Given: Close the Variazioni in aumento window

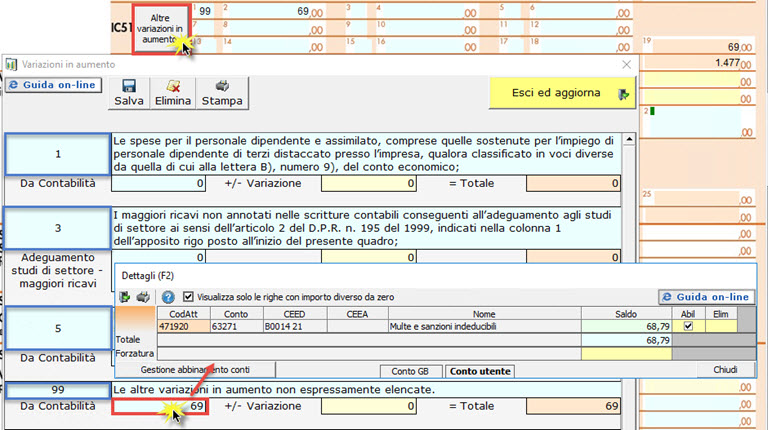Looking at the screenshot, I should click(x=626, y=65).
